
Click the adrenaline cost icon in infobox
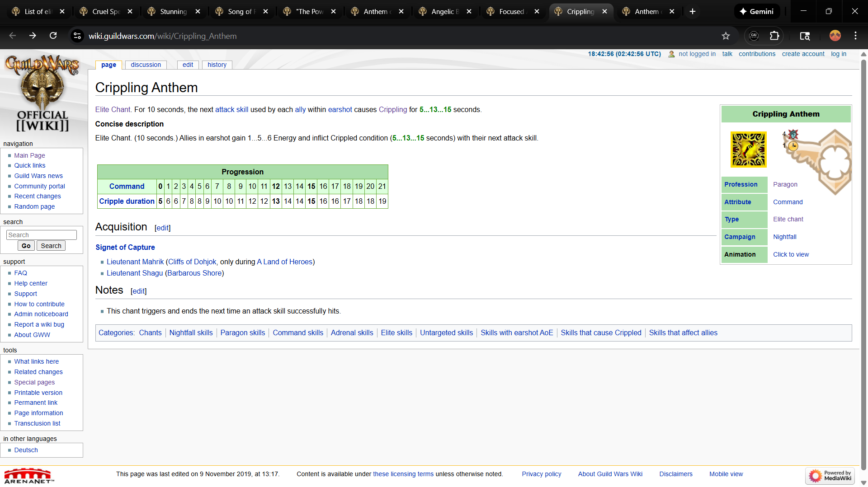pyautogui.click(x=793, y=134)
